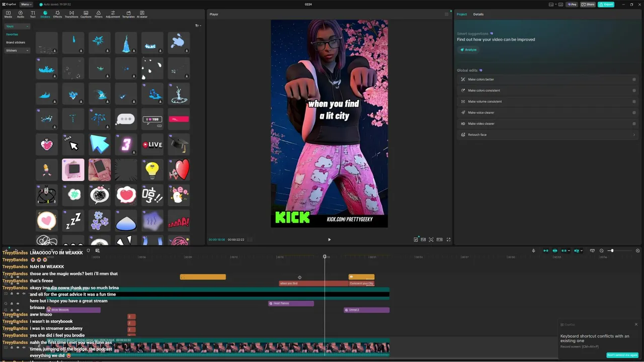This screenshot has width=644, height=362.
Task: Expand Retouch face options
Action: [x=634, y=135]
